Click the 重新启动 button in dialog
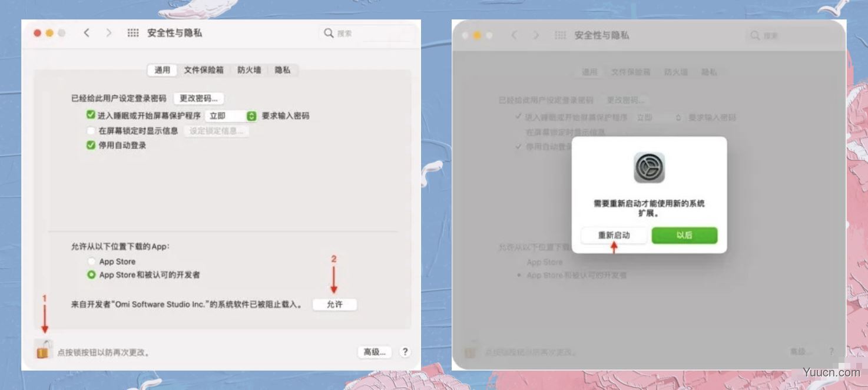 [614, 234]
